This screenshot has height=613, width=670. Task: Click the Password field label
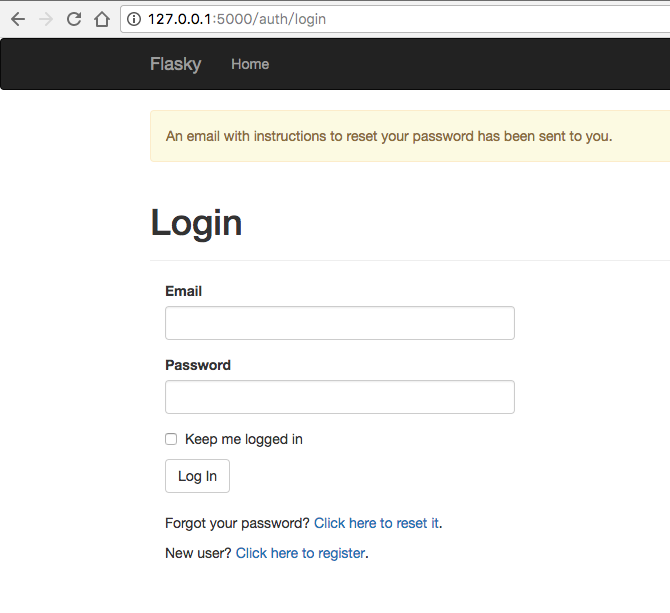click(x=198, y=365)
